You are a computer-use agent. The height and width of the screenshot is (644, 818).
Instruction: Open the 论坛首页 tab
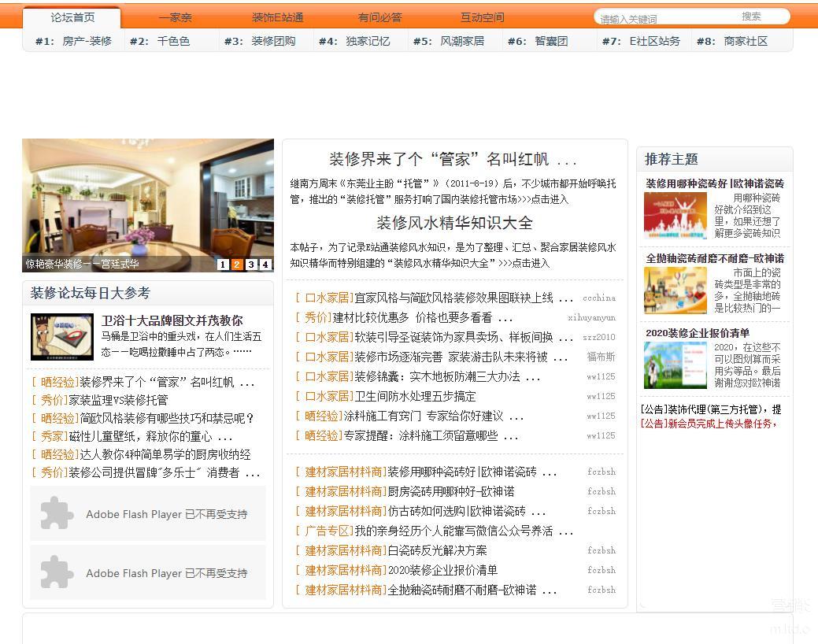click(72, 17)
